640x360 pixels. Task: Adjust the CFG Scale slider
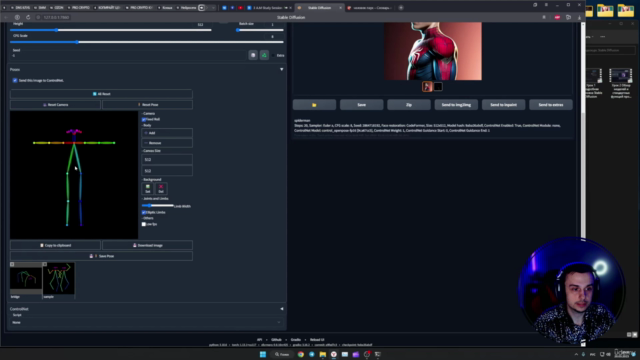(147, 42)
